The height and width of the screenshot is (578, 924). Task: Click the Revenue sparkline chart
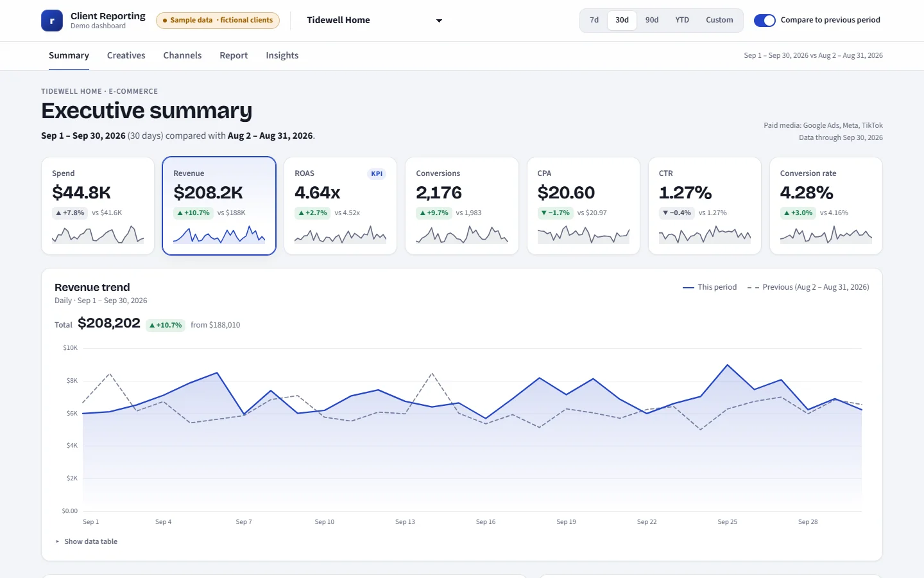[219, 234]
